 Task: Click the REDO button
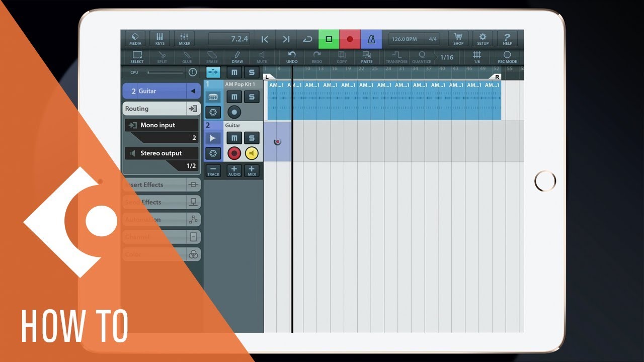point(317,57)
